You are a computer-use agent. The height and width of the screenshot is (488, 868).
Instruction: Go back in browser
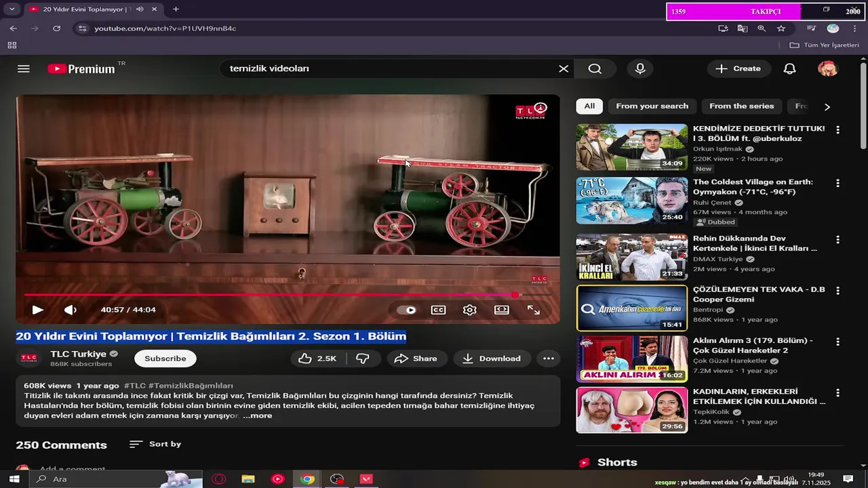pos(14,28)
